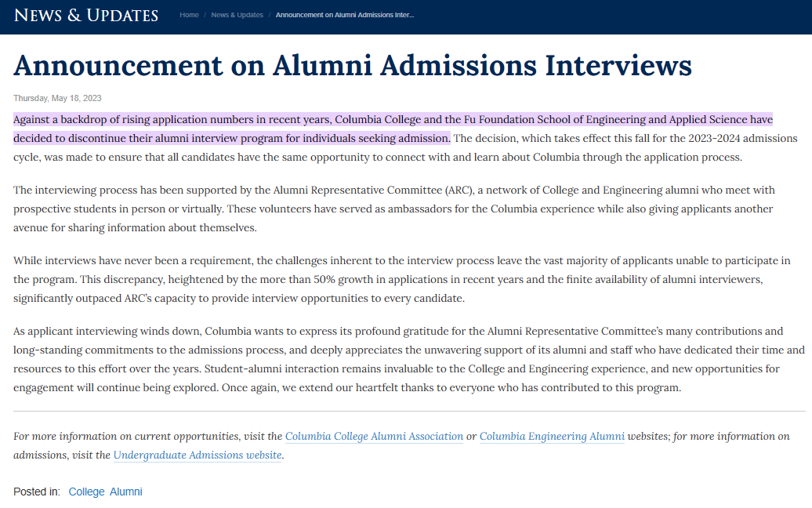This screenshot has width=812, height=508.
Task: Click the horizontal divider below the article
Action: point(408,411)
